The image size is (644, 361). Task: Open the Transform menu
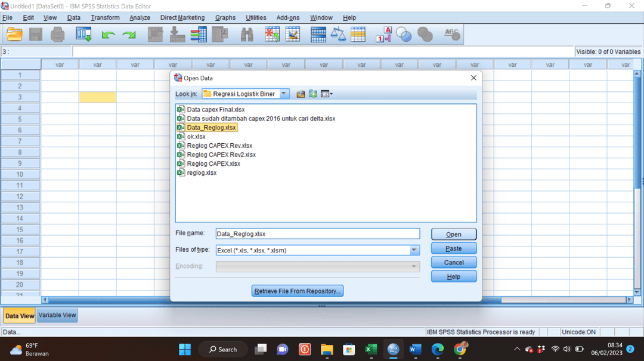[x=105, y=18]
